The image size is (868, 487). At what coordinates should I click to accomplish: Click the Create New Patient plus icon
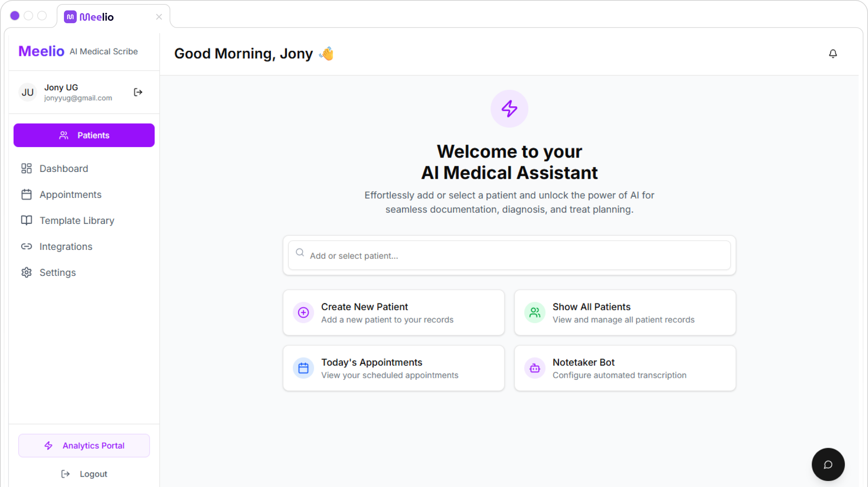click(x=303, y=312)
